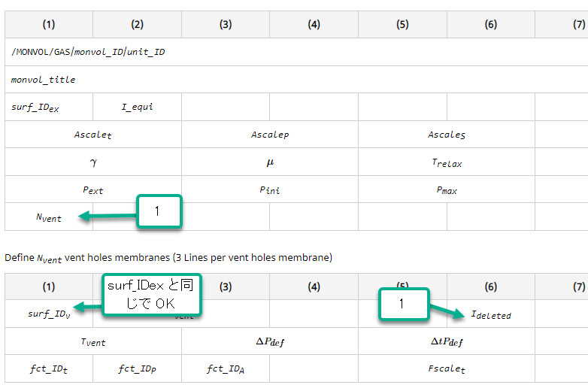Image resolution: width=588 pixels, height=385 pixels.
Task: Click the fct_IDA cell
Action: pyautogui.click(x=226, y=369)
